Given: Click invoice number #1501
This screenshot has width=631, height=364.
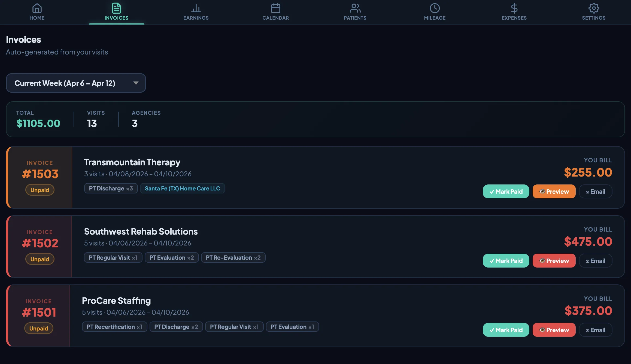Looking at the screenshot, I should [39, 312].
